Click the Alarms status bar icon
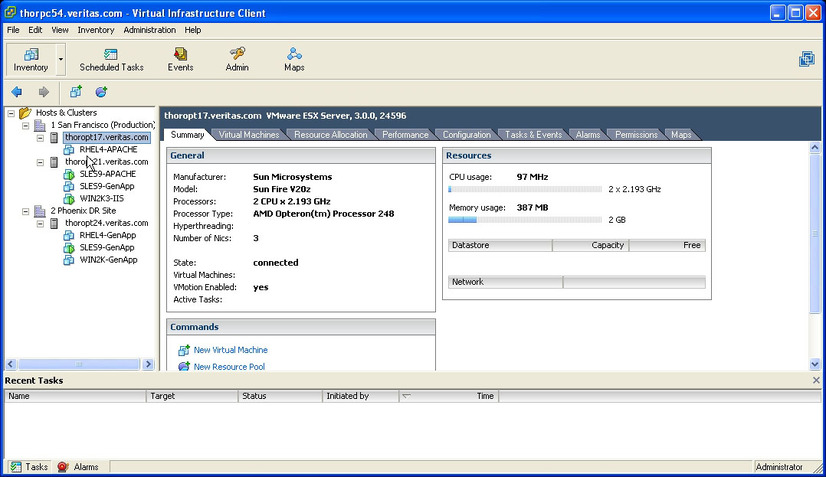 tap(63, 466)
